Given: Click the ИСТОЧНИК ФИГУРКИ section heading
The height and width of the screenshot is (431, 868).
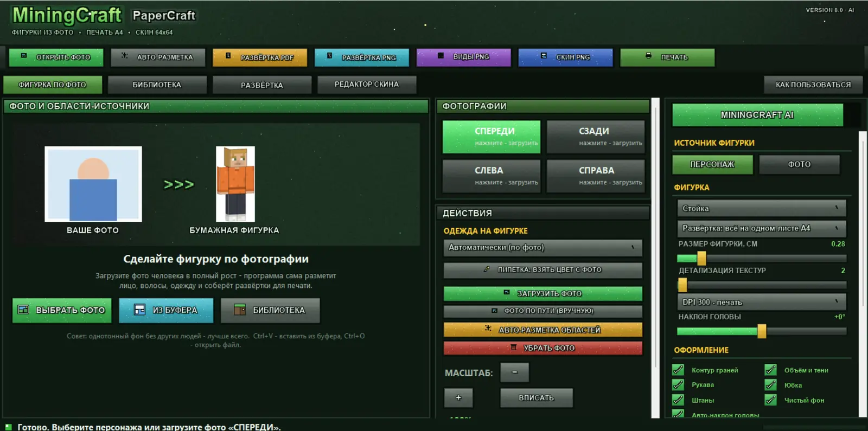Looking at the screenshot, I should coord(714,143).
